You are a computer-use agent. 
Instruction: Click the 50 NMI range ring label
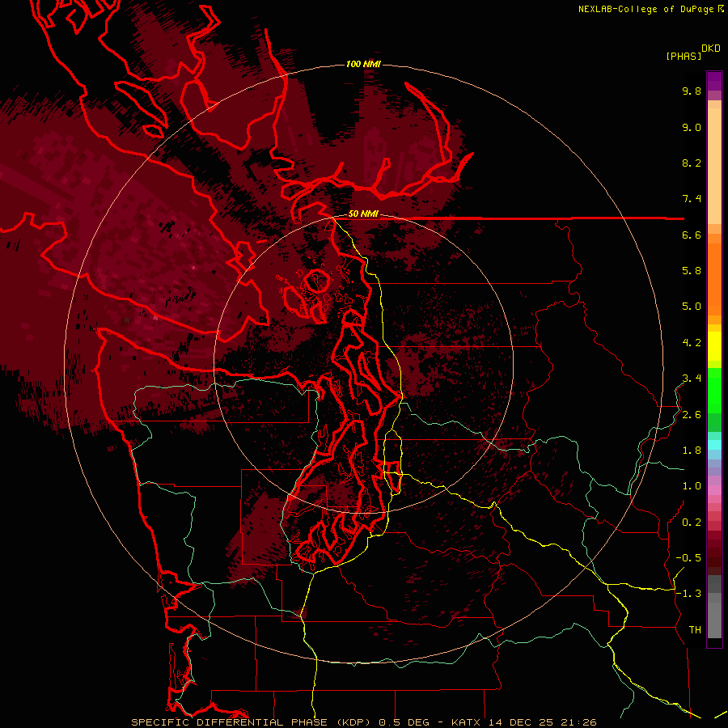click(x=363, y=214)
